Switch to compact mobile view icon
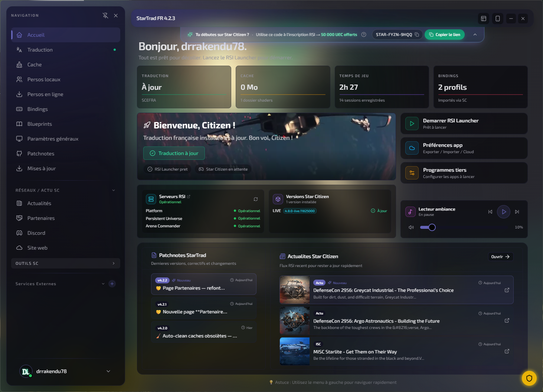543x392 pixels. (x=498, y=19)
